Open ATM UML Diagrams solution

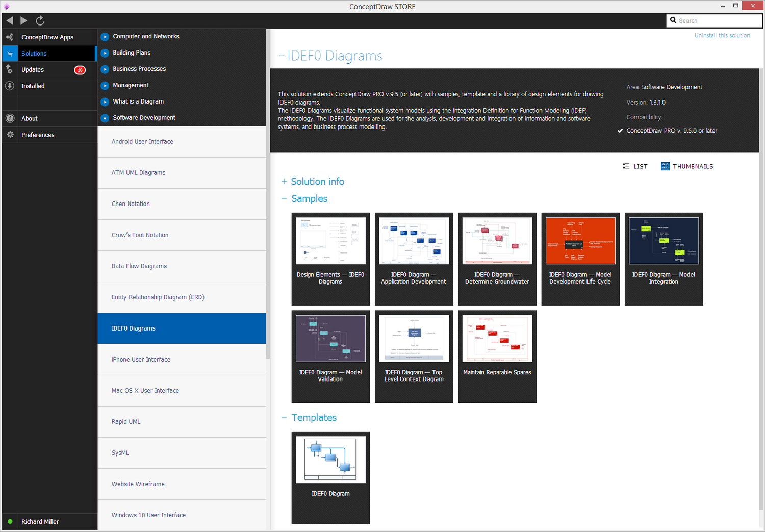(182, 173)
